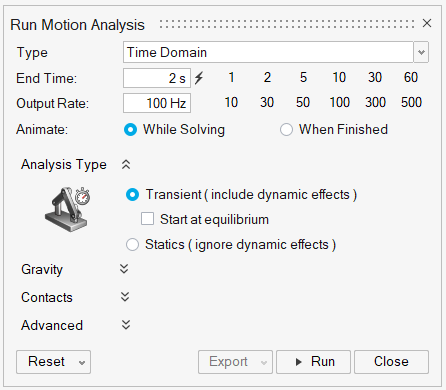This screenshot has width=446, height=390.
Task: Select the While Solving animate option
Action: (x=130, y=130)
